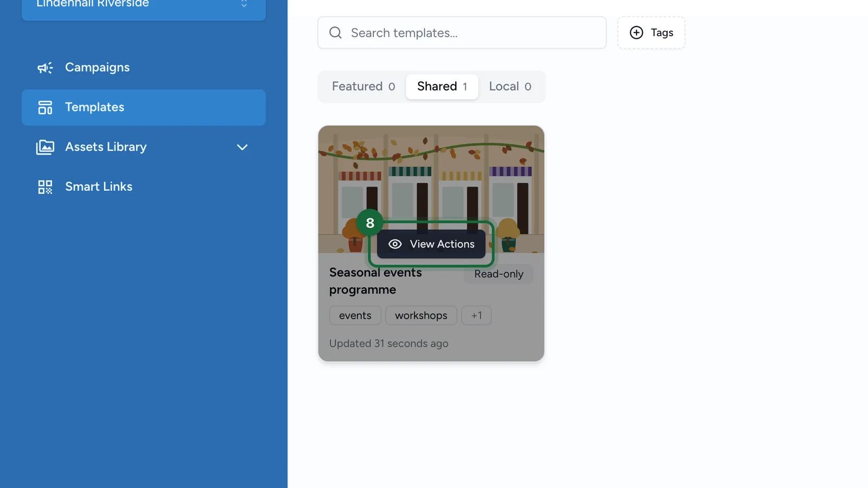Focus the Search templates field
Viewport: 868px width, 488px height.
(x=462, y=33)
